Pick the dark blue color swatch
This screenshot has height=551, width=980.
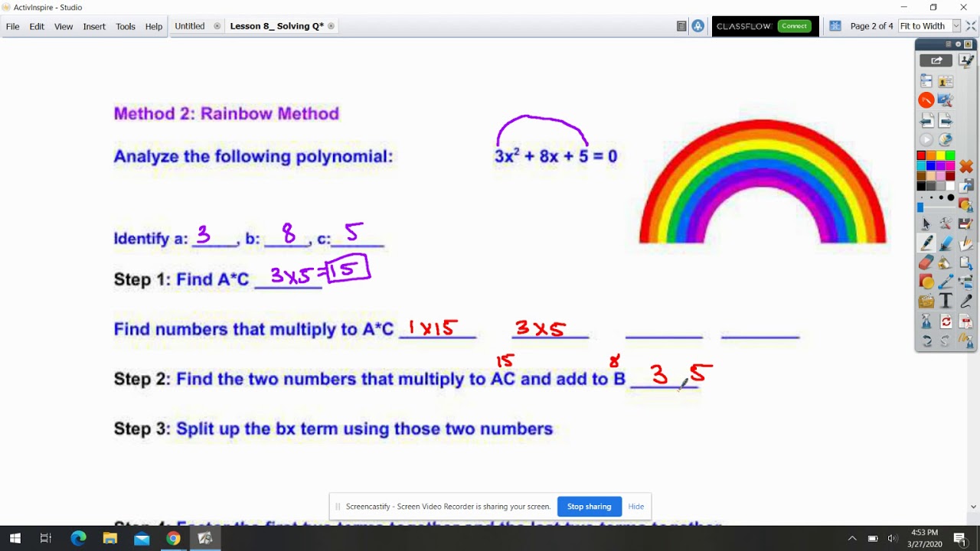tap(931, 165)
